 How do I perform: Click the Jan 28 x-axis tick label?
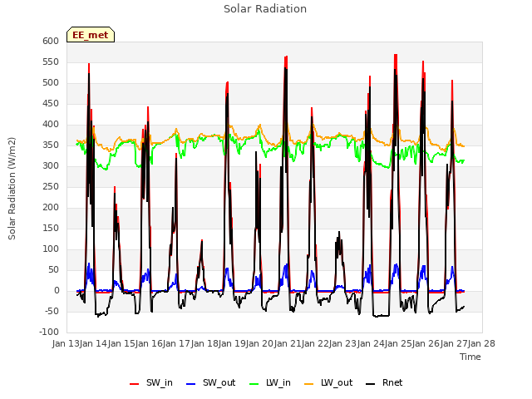pos(481,343)
